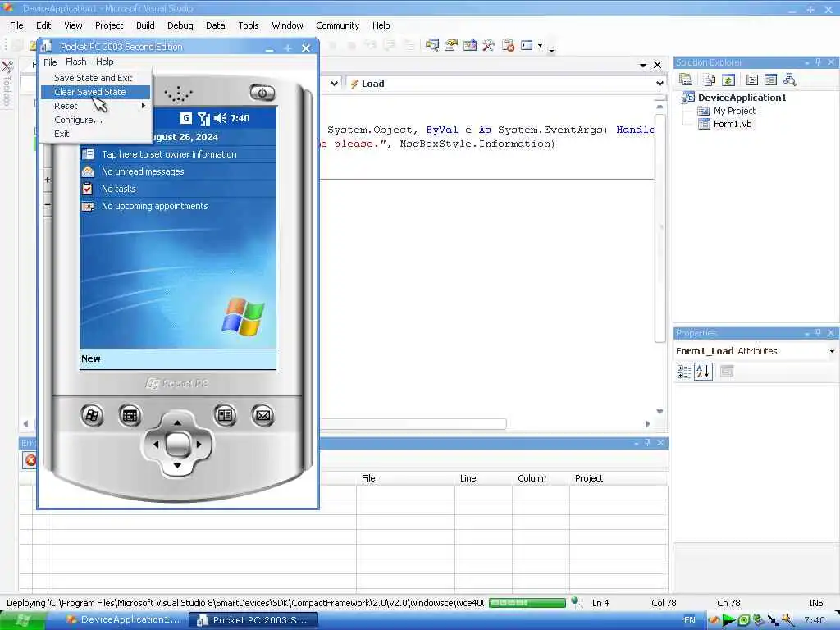
Task: Click deployment progress bar in status bar
Action: [x=527, y=603]
